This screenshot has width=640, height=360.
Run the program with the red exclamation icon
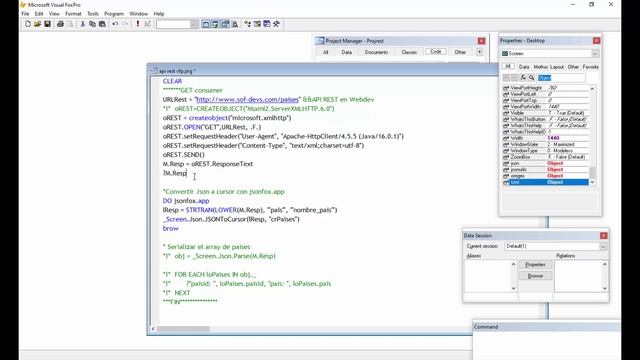138,24
